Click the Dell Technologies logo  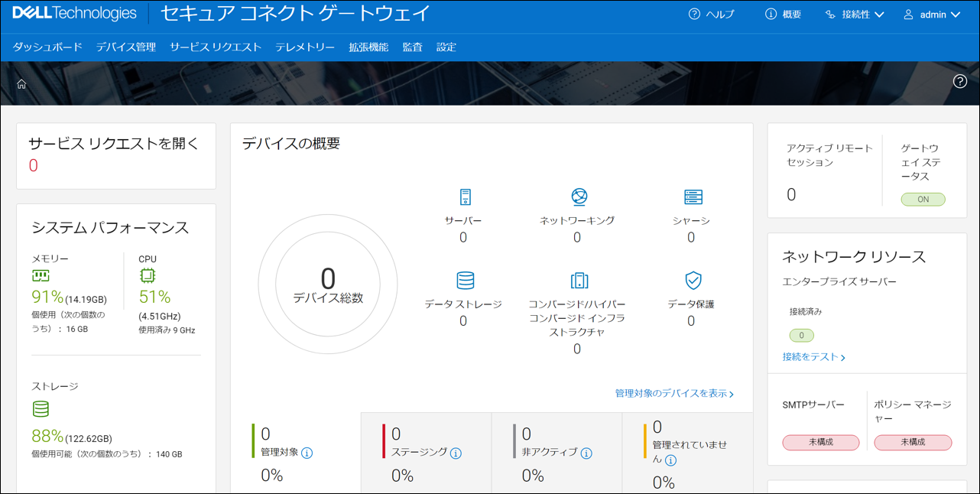(74, 14)
